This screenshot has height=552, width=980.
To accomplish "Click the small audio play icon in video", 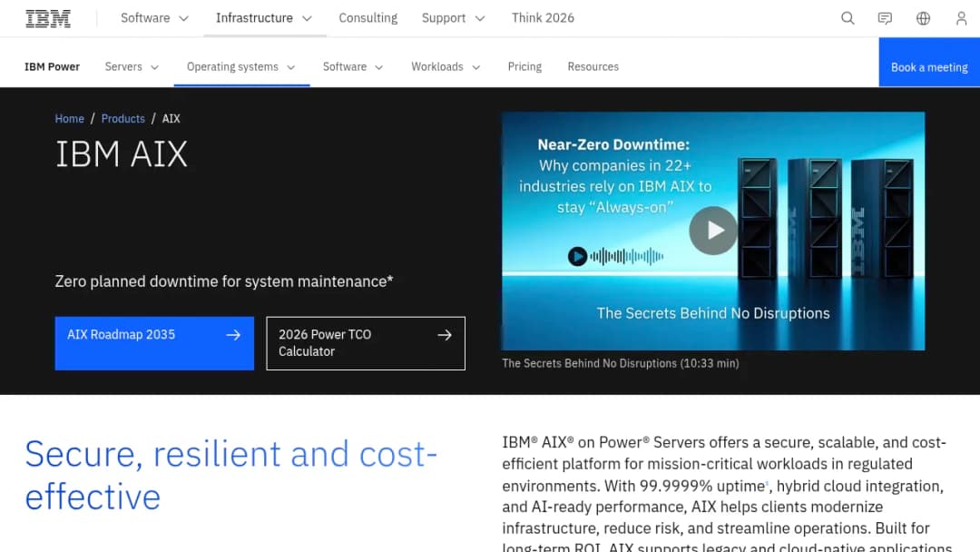I will point(577,256).
